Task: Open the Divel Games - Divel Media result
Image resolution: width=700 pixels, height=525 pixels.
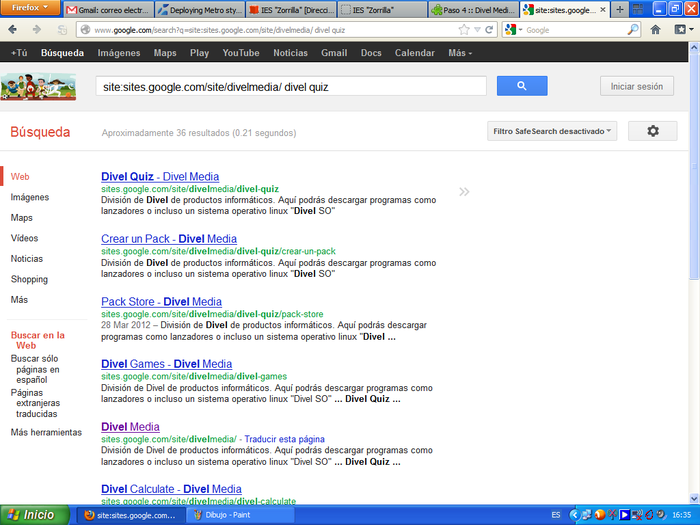Action: coord(167,364)
